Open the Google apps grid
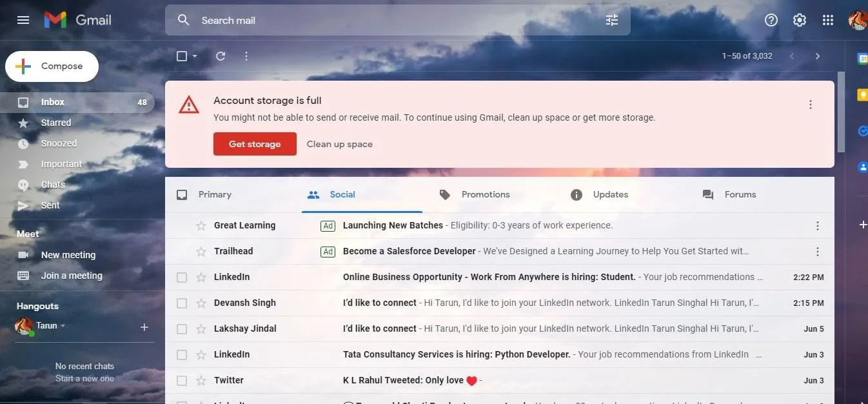Screen dimensions: 868x404 828,20
